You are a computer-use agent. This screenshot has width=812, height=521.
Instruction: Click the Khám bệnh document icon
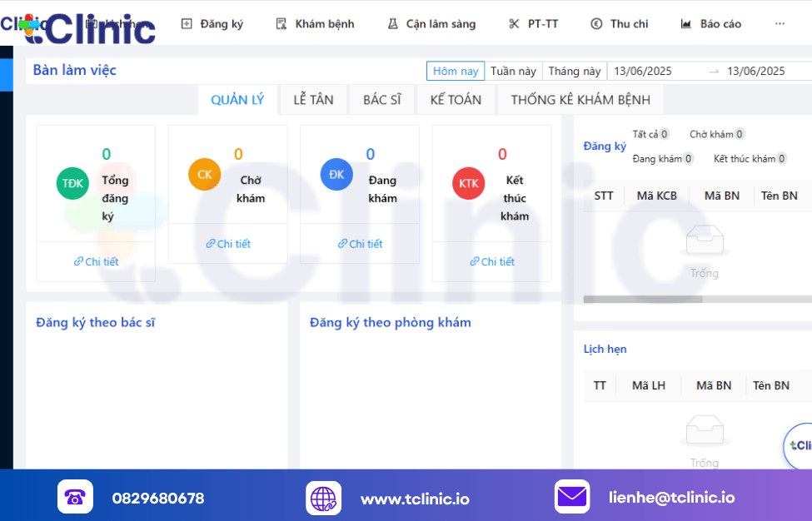tap(281, 24)
